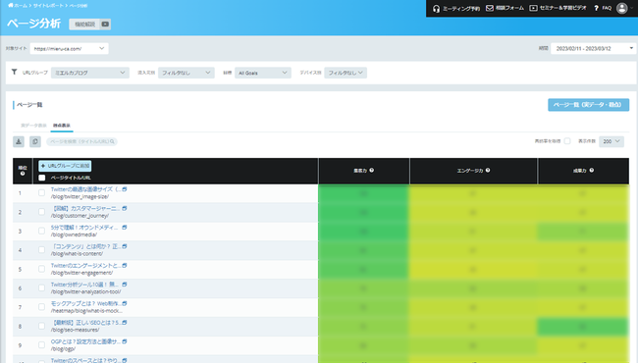Image resolution: width=638 pixels, height=364 pixels.
Task: Select the 得点表示 tab
Action: pos(62,126)
